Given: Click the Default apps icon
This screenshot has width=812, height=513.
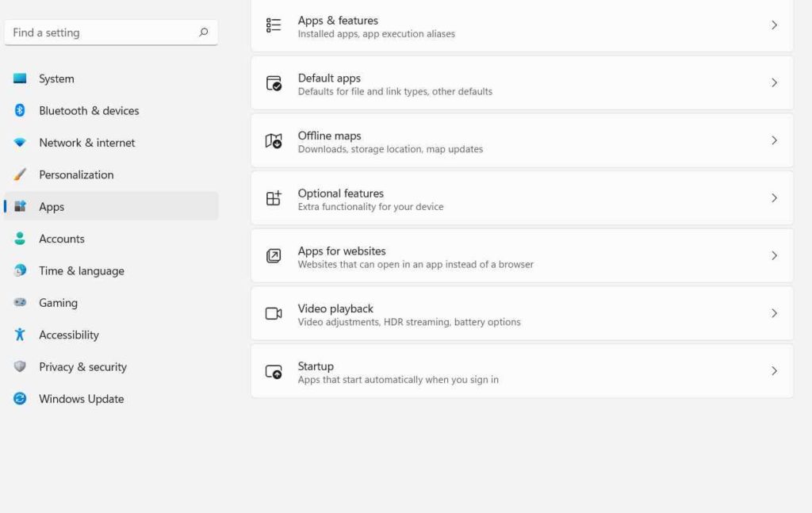Looking at the screenshot, I should click(274, 82).
